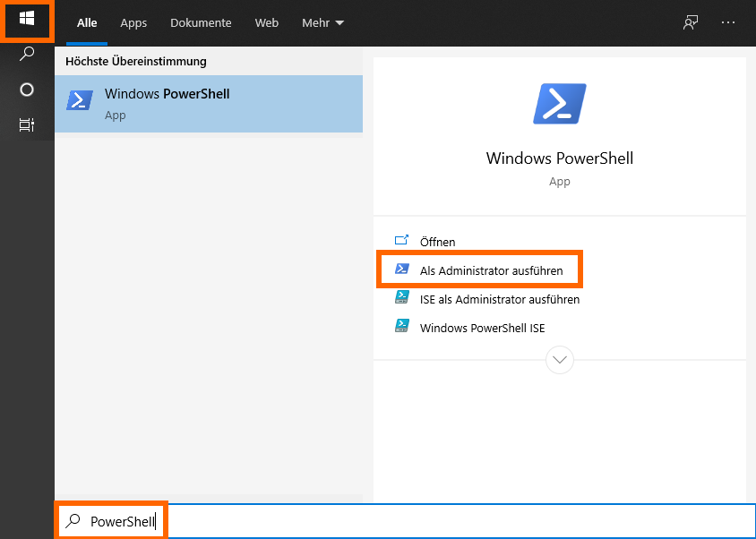Click Öffnen to open PowerShell

[437, 241]
